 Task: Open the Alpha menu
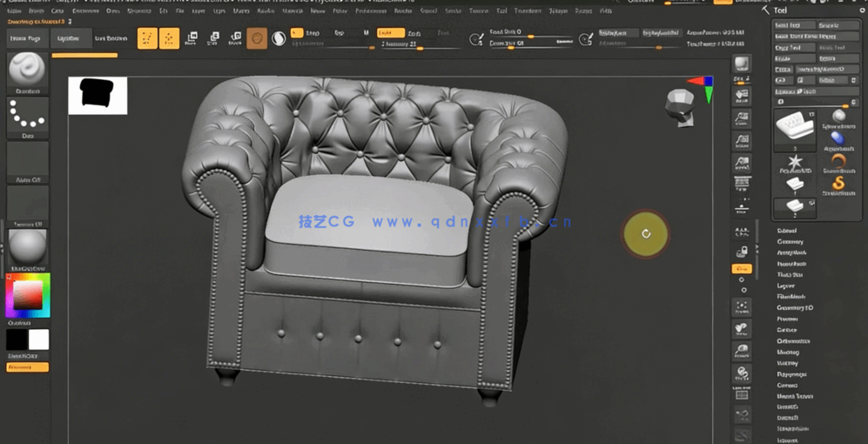(x=15, y=10)
